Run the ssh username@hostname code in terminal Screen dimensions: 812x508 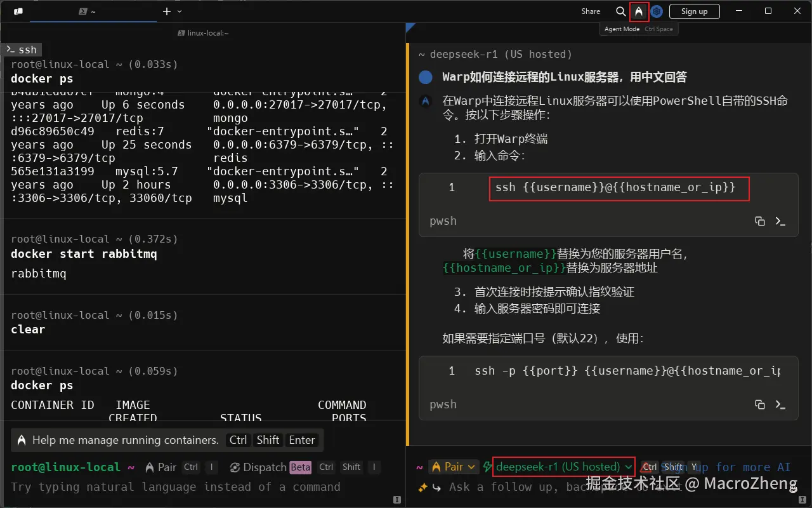pyautogui.click(x=781, y=221)
